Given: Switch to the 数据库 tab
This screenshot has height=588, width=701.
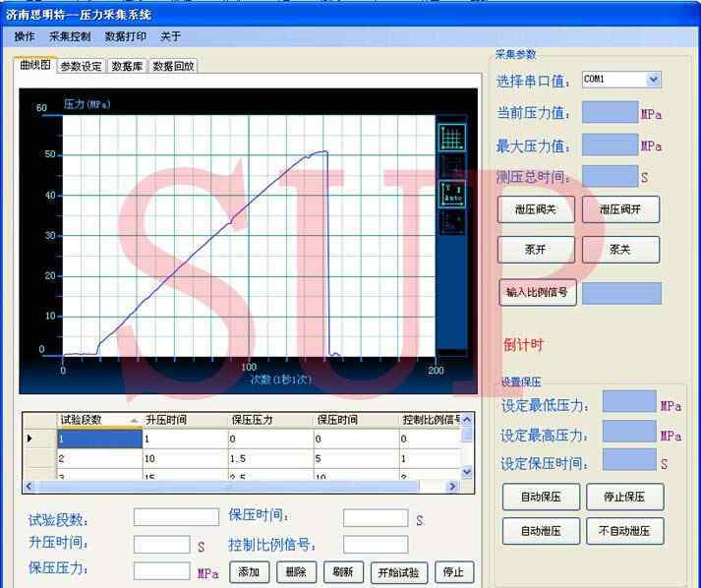Looking at the screenshot, I should (127, 66).
